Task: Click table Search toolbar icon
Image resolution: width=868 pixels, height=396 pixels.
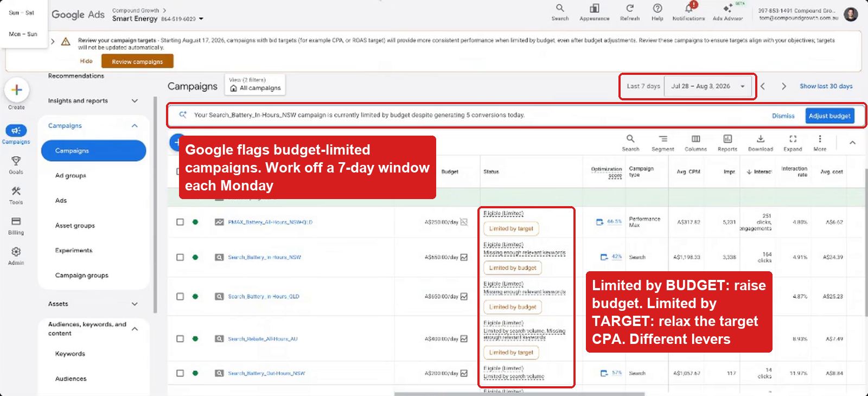Action: coord(630,143)
